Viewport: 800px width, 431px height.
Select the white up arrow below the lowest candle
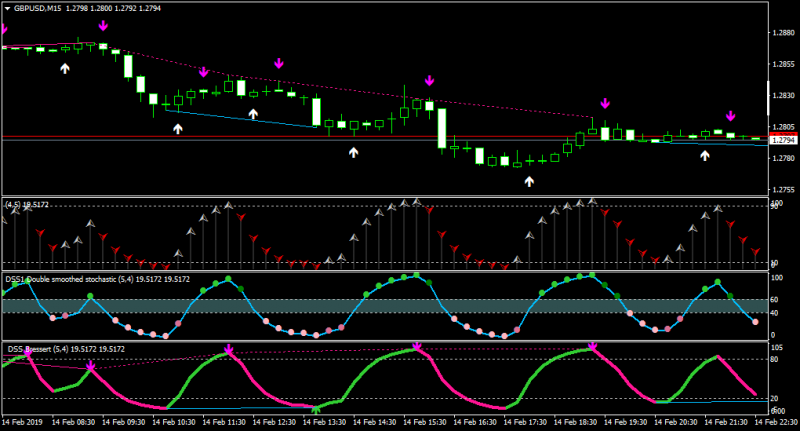tap(529, 181)
